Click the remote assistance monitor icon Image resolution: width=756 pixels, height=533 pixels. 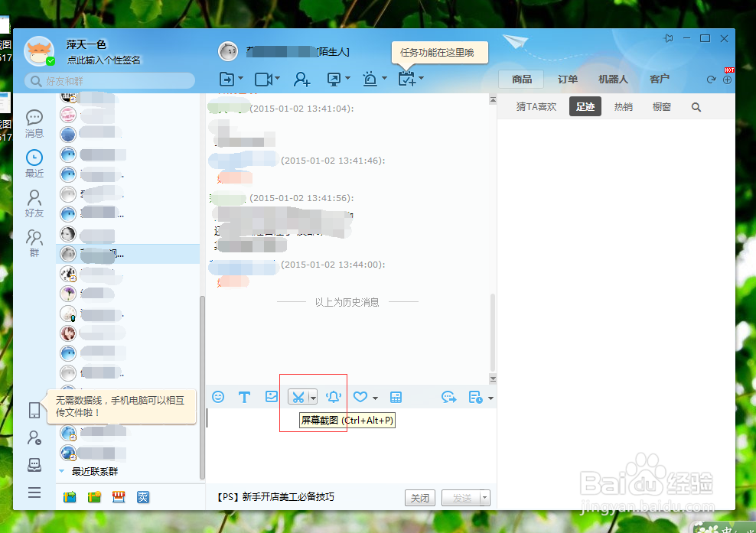[x=334, y=79]
